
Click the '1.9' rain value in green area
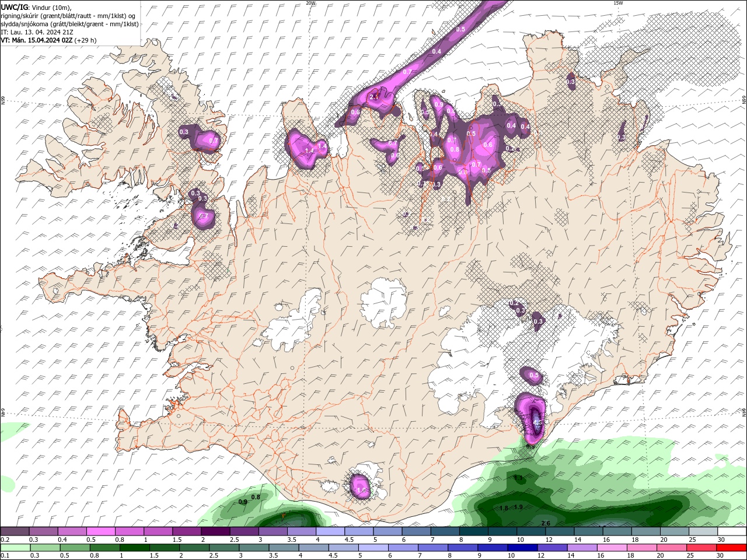[518, 508]
